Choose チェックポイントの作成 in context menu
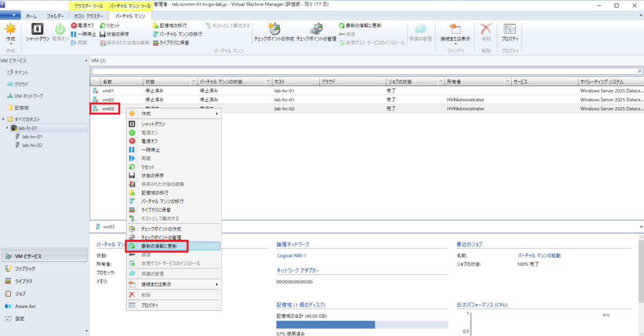The image size is (644, 336). [174, 229]
